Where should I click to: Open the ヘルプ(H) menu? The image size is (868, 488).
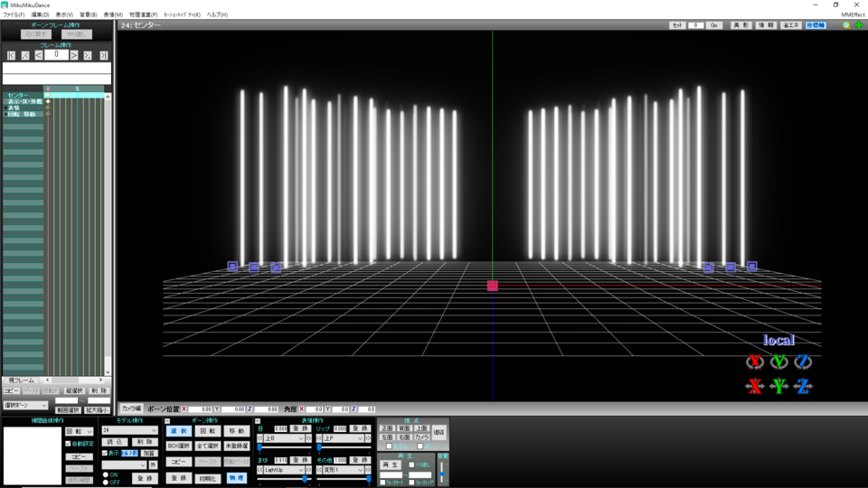pos(217,15)
